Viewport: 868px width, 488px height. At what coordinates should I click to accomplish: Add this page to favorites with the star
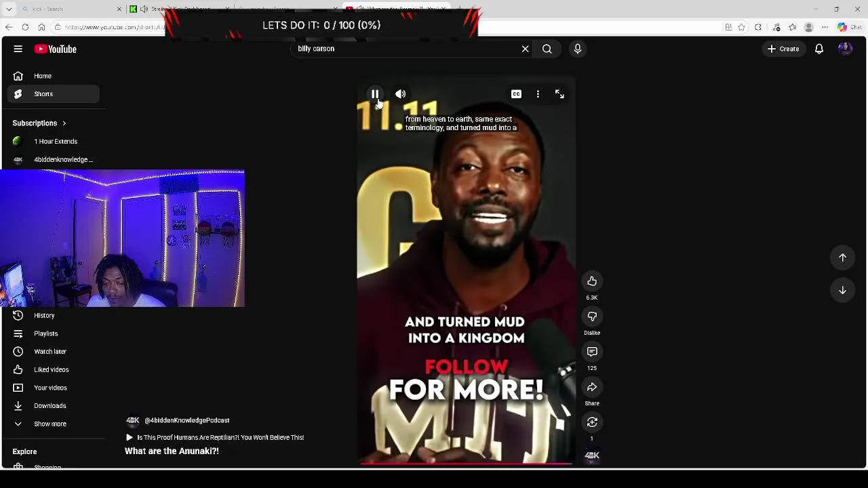click(741, 27)
